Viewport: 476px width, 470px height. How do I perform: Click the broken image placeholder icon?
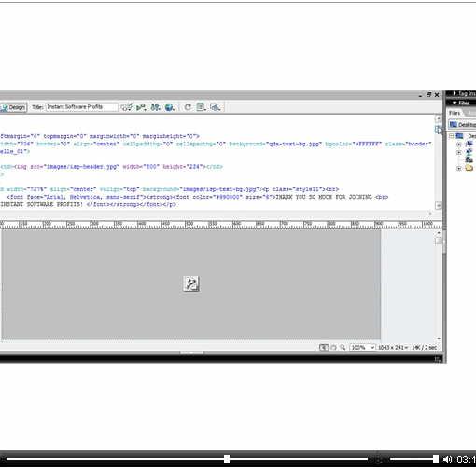point(191,283)
